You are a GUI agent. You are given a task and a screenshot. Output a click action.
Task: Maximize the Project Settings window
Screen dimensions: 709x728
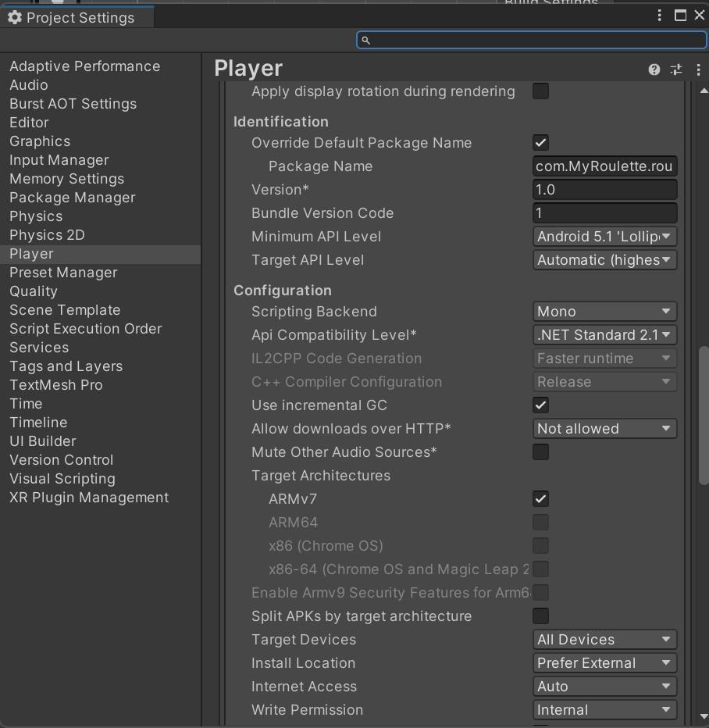680,16
